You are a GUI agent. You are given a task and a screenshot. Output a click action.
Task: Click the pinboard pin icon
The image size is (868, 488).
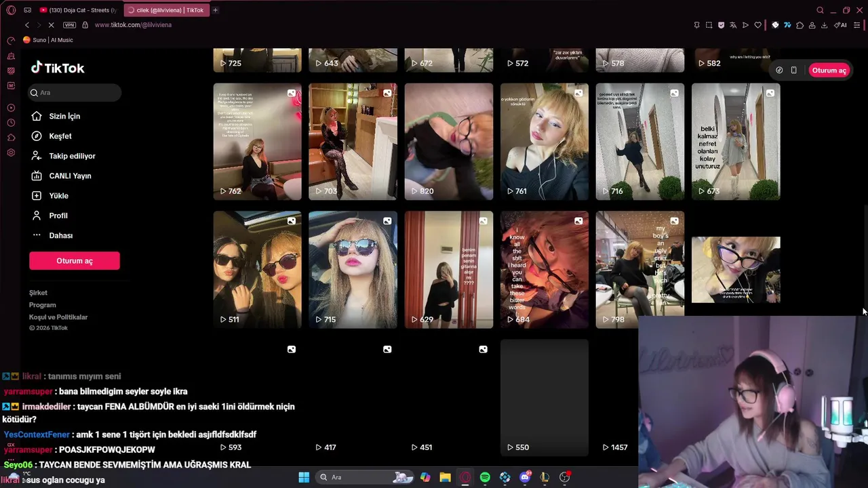point(696,25)
